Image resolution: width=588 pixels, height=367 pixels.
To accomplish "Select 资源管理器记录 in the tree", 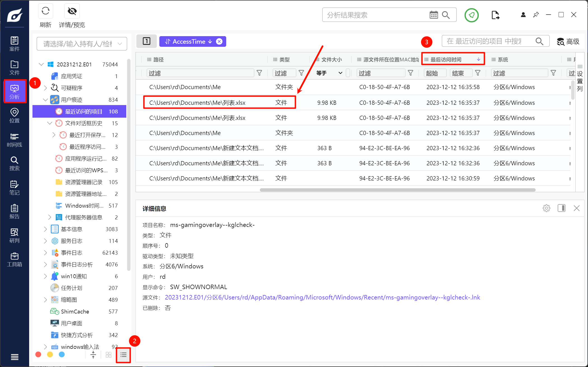I will pyautogui.click(x=83, y=182).
